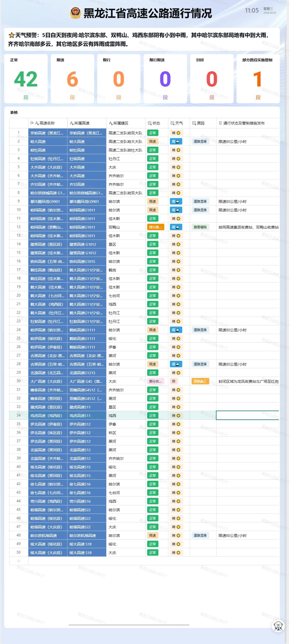Click the 限速 status tag in row 9

(x=153, y=201)
